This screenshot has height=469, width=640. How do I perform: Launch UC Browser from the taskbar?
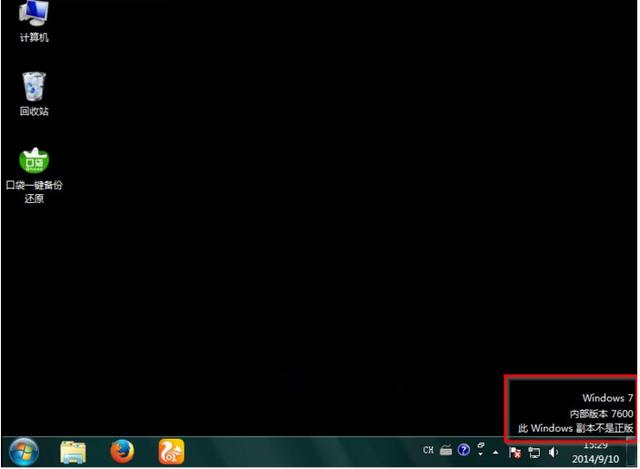click(171, 452)
